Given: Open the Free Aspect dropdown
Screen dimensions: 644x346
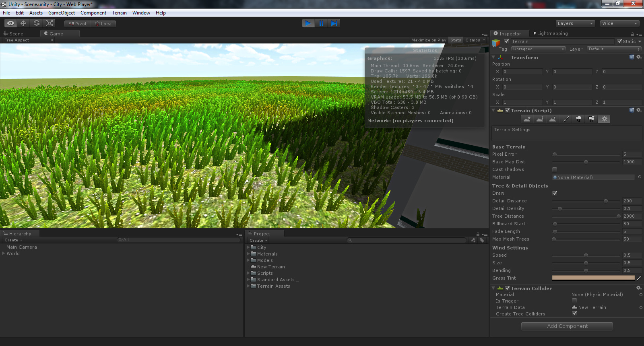Looking at the screenshot, I should point(28,40).
